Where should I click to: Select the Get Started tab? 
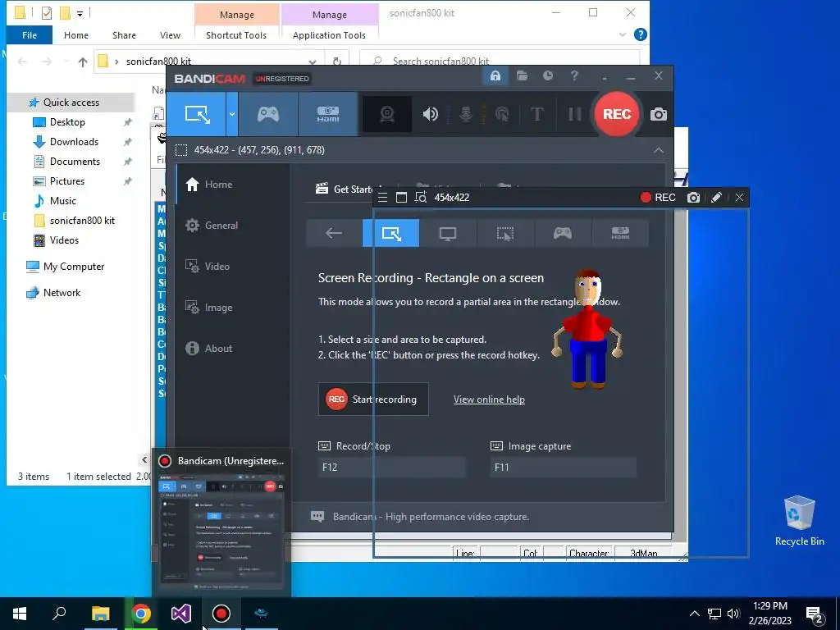coord(344,189)
